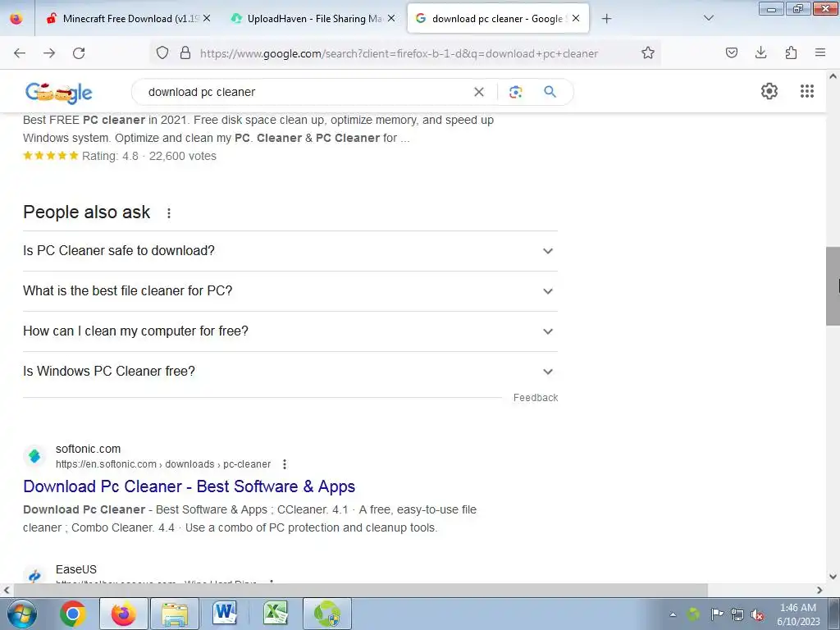
Task: Open the Firefox downloads panel
Action: pos(760,52)
